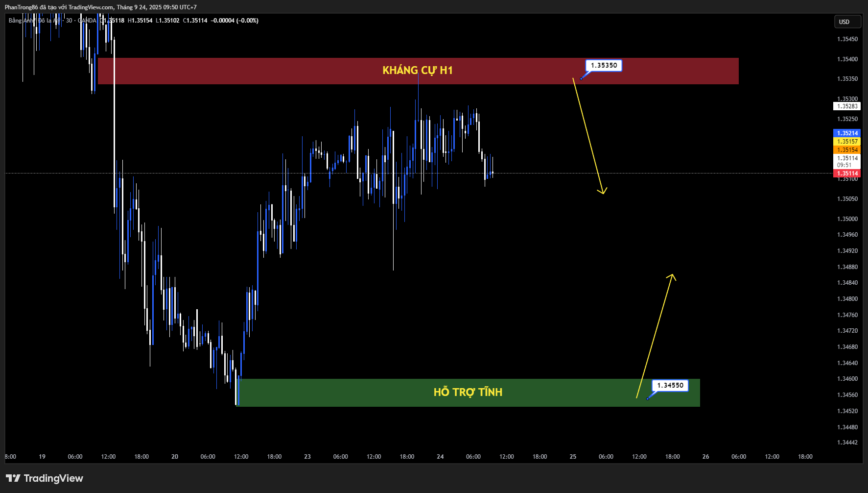Click the PhanTrong86 TradingView.com attribution text
The height and width of the screenshot is (493, 868).
coord(100,7)
